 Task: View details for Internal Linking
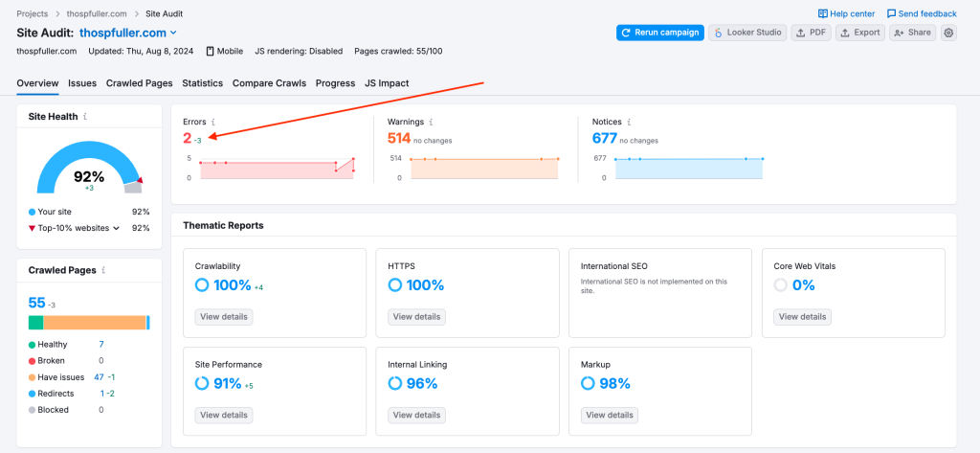[x=417, y=415]
